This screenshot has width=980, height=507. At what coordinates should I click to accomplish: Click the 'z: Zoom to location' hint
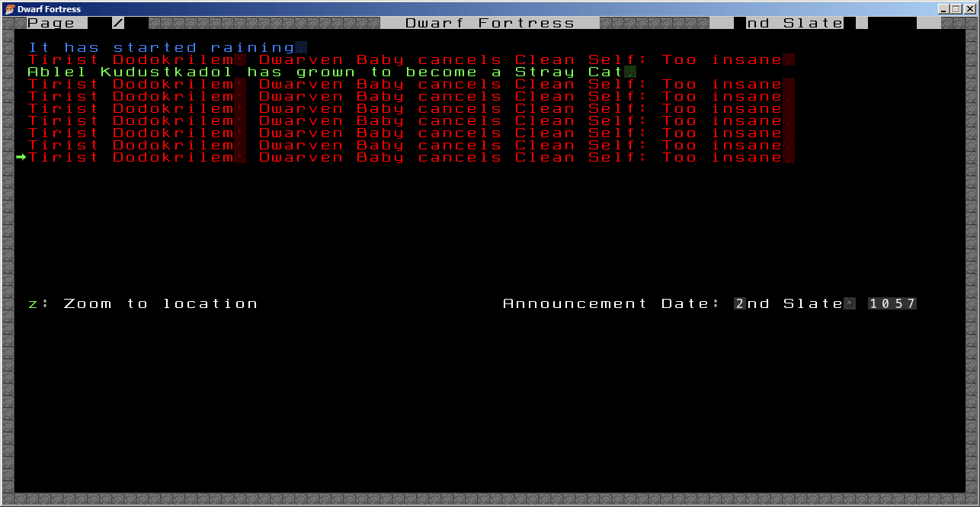(x=143, y=304)
